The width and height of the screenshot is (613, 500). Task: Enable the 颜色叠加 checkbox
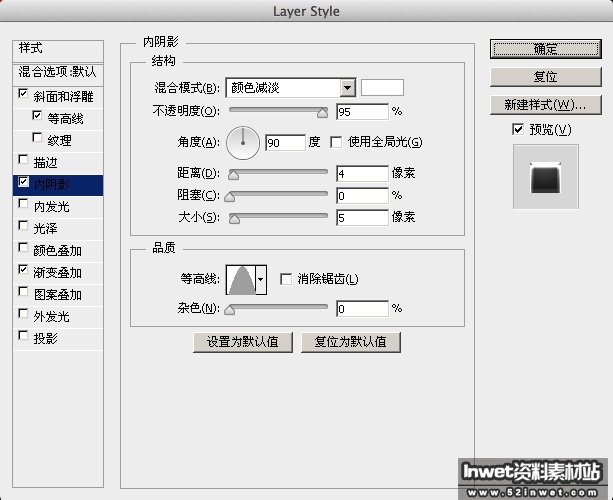[x=23, y=247]
